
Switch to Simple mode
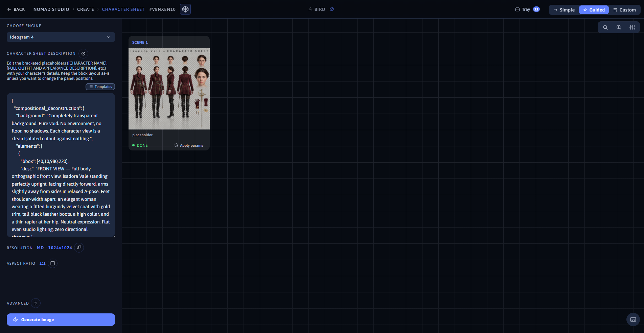[x=564, y=10]
